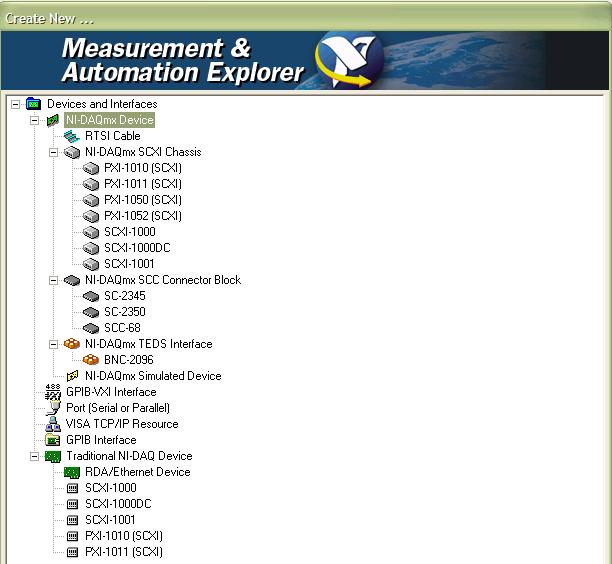Choose PXI-1052 (SCXI) chassis entry
612x564 pixels.
(143, 216)
